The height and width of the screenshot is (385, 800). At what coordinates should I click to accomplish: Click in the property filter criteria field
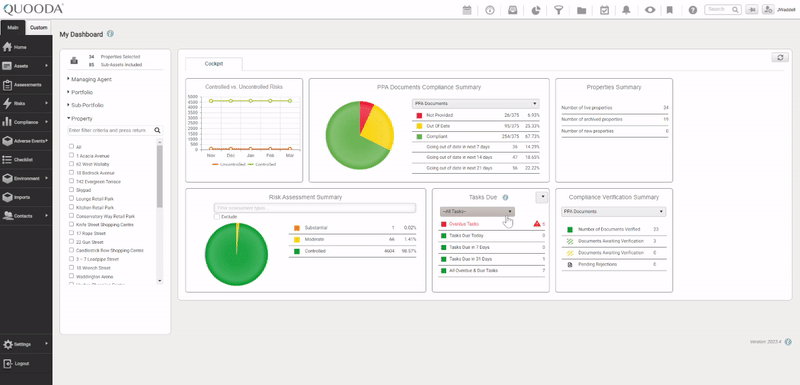click(x=110, y=131)
